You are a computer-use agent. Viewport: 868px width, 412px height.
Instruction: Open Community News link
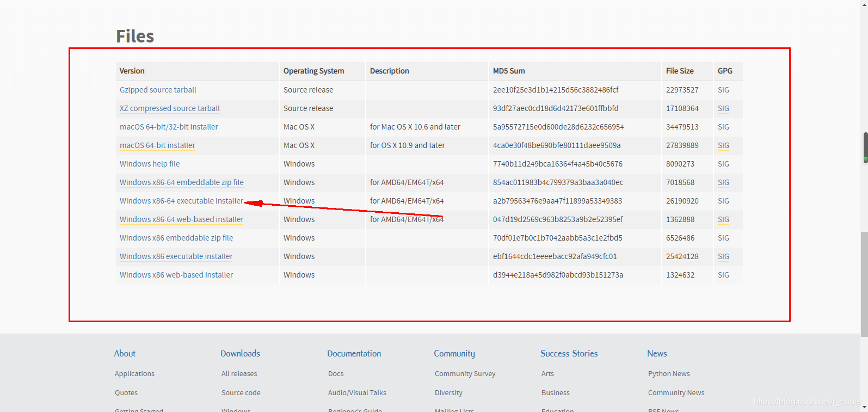tap(676, 392)
